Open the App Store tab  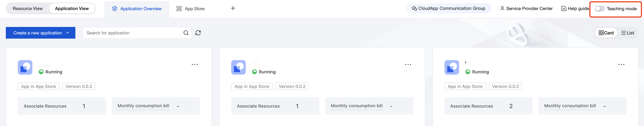191,9
